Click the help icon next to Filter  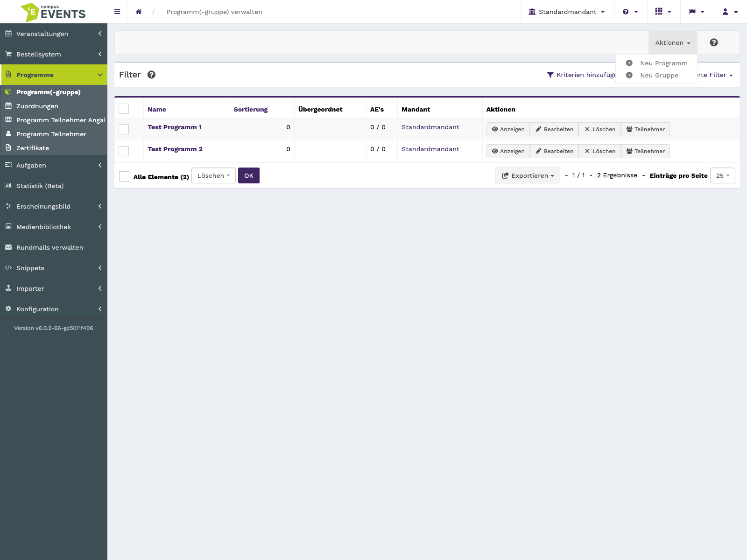(151, 75)
